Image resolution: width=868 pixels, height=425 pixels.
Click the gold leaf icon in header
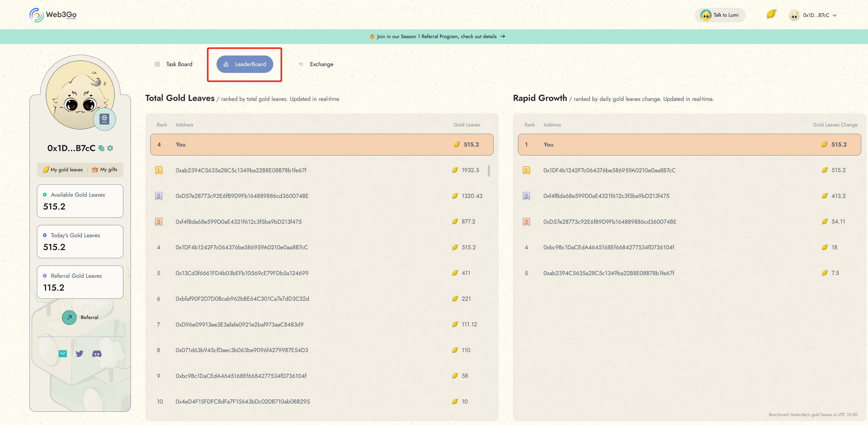771,14
